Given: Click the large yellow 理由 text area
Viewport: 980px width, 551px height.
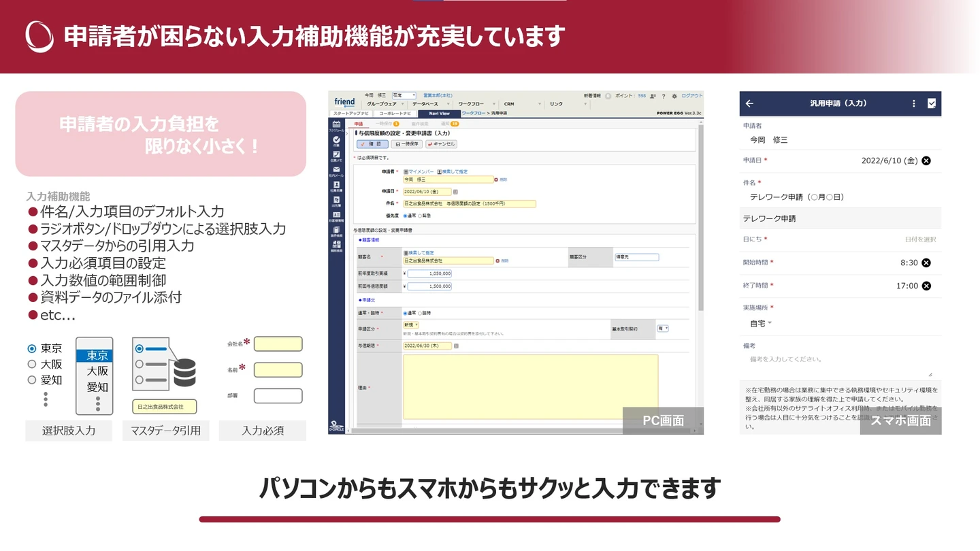Looking at the screenshot, I should pyautogui.click(x=530, y=386).
